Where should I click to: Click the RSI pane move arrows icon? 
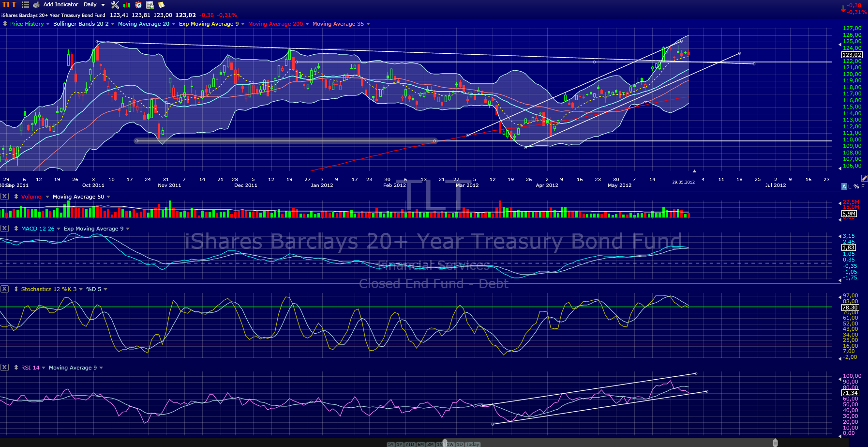(16, 367)
